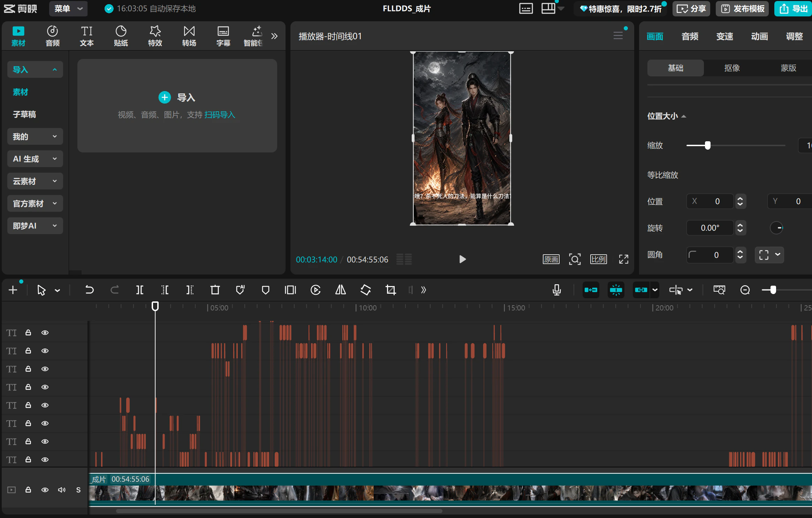Toggle visibility of the fourth text track
The width and height of the screenshot is (812, 518).
(x=45, y=387)
